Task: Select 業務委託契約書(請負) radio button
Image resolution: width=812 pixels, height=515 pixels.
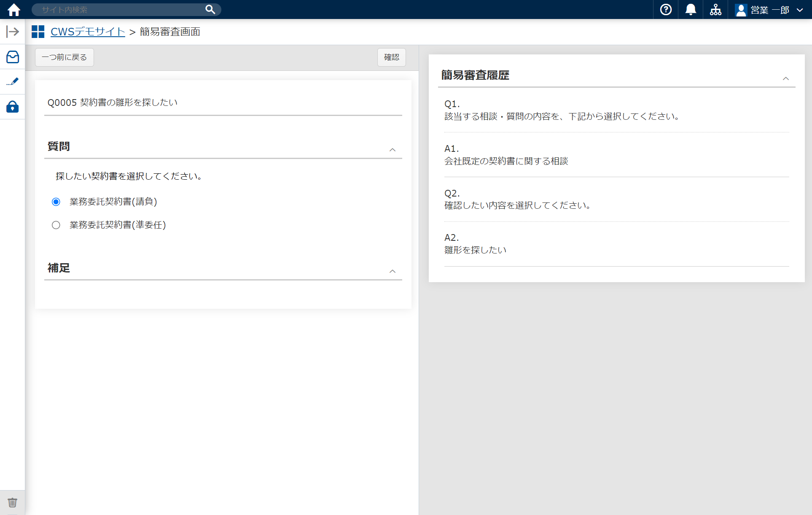Action: [56, 202]
